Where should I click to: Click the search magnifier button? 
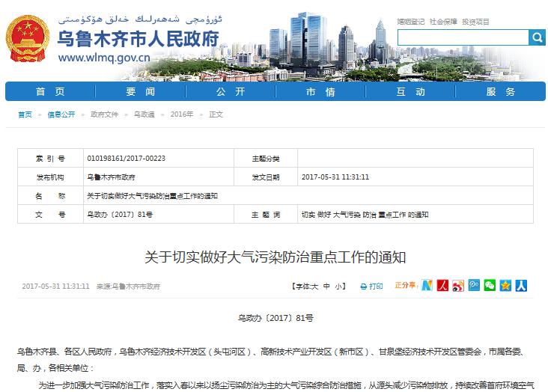(536, 37)
